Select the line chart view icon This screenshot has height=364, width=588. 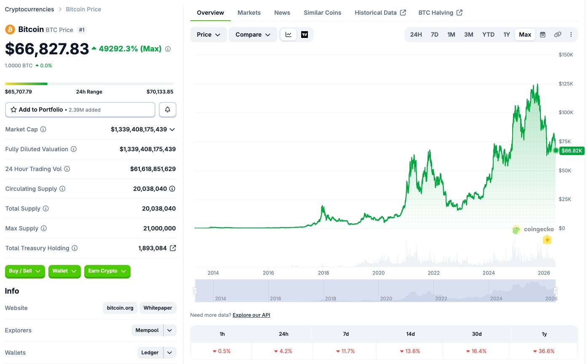(289, 35)
